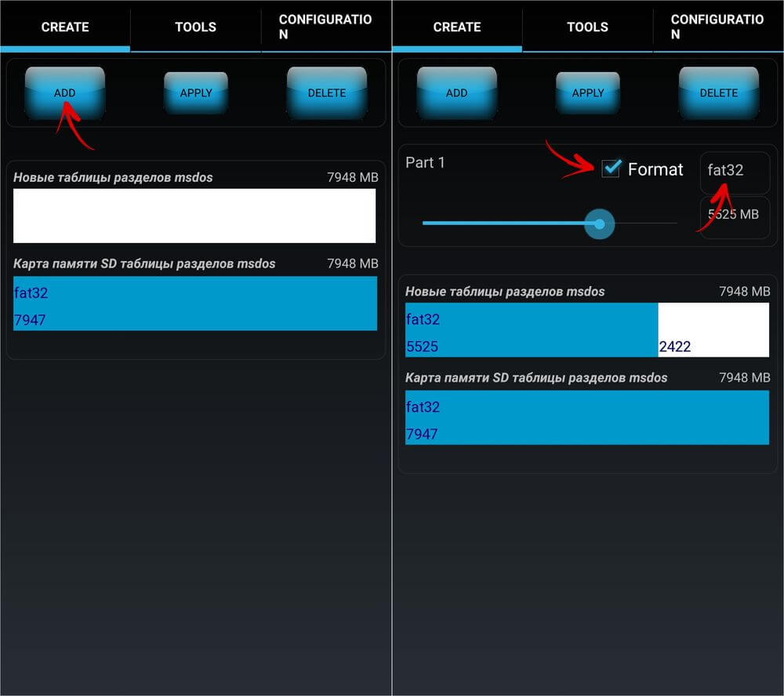
Task: Select fat32 5525 new partition block
Action: (x=532, y=330)
